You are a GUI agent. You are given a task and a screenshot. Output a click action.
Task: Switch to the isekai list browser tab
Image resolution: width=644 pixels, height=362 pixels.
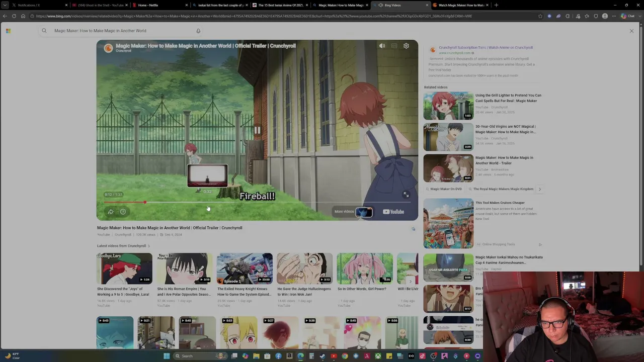tap(220, 5)
